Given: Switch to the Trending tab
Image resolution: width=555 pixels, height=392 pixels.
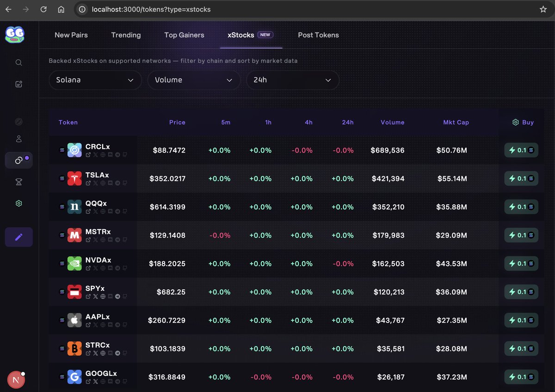Looking at the screenshot, I should click(126, 35).
